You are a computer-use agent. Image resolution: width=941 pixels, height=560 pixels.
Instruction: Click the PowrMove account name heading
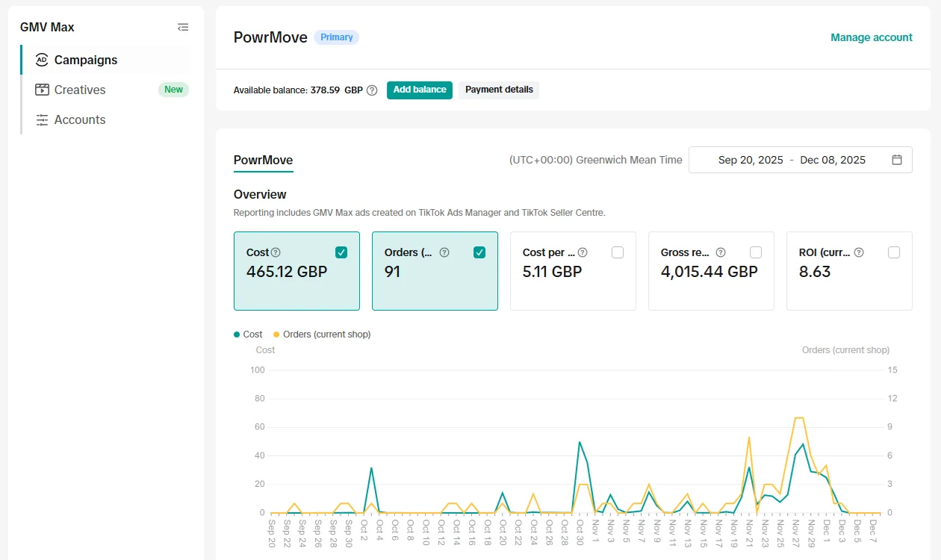(x=270, y=37)
